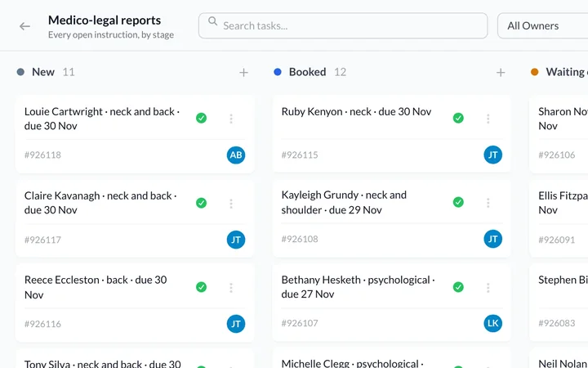
Task: Open the three-dot menu on Kayleigh Grundy card
Action: pyautogui.click(x=488, y=203)
